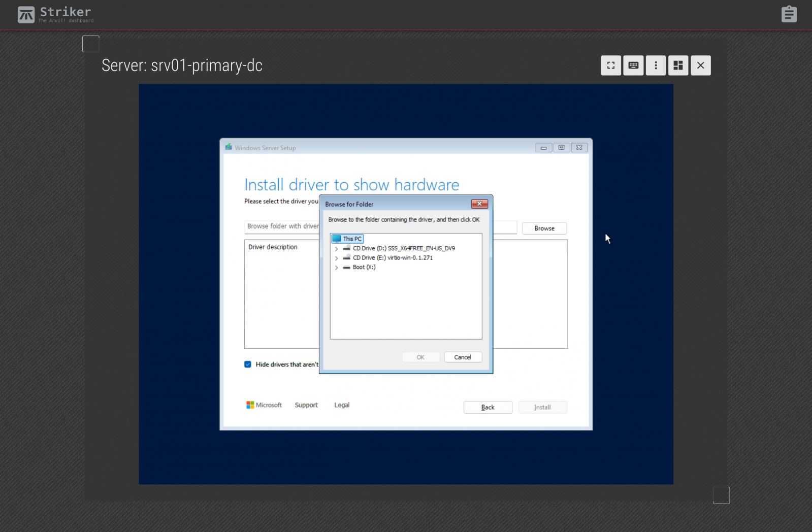
Task: Open the keyboard shortcuts icon
Action: tap(633, 65)
